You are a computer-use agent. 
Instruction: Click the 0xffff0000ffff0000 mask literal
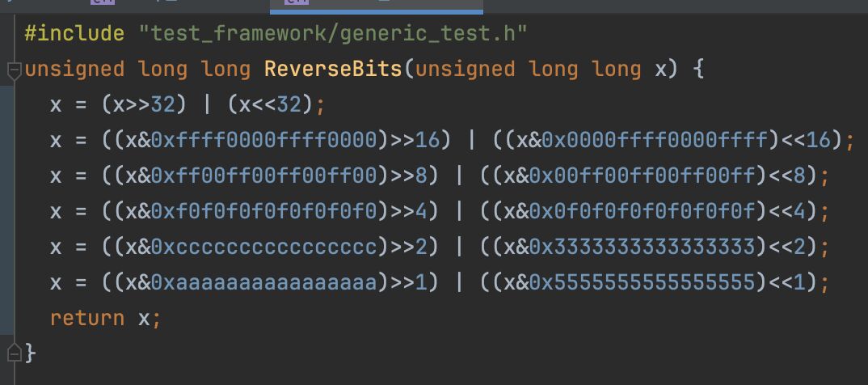[264, 140]
